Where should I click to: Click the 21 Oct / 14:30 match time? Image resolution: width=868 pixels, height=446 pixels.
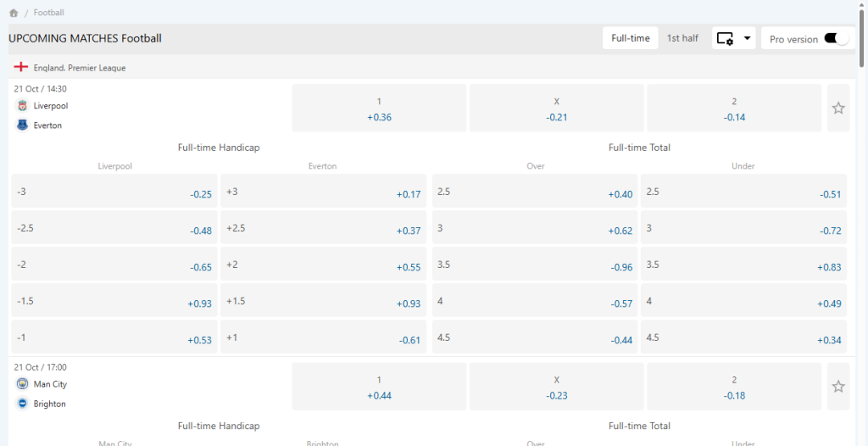[41, 89]
